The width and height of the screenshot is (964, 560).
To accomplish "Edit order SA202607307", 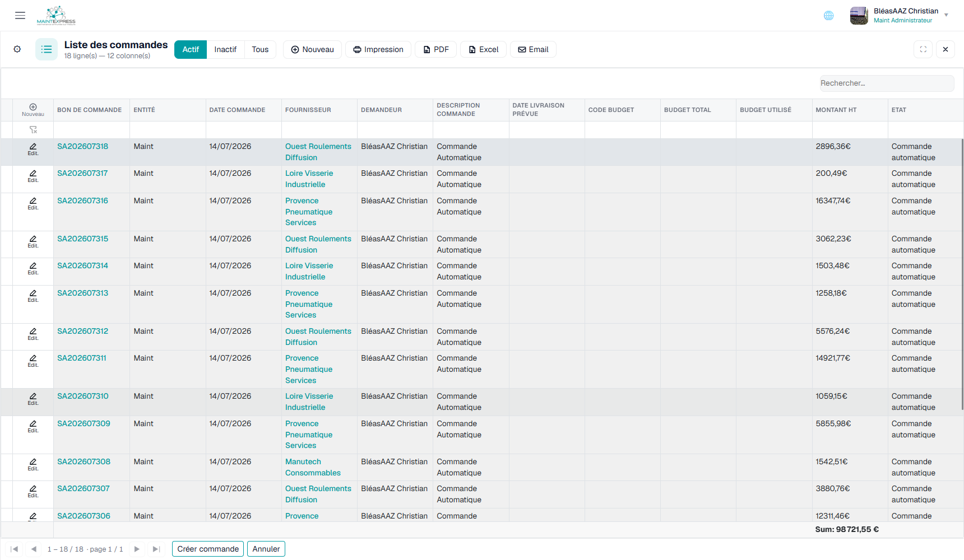I will tap(33, 491).
